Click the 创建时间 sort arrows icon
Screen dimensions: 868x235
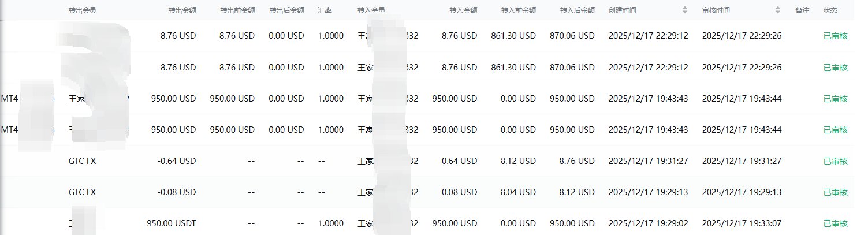pyautogui.click(x=685, y=10)
